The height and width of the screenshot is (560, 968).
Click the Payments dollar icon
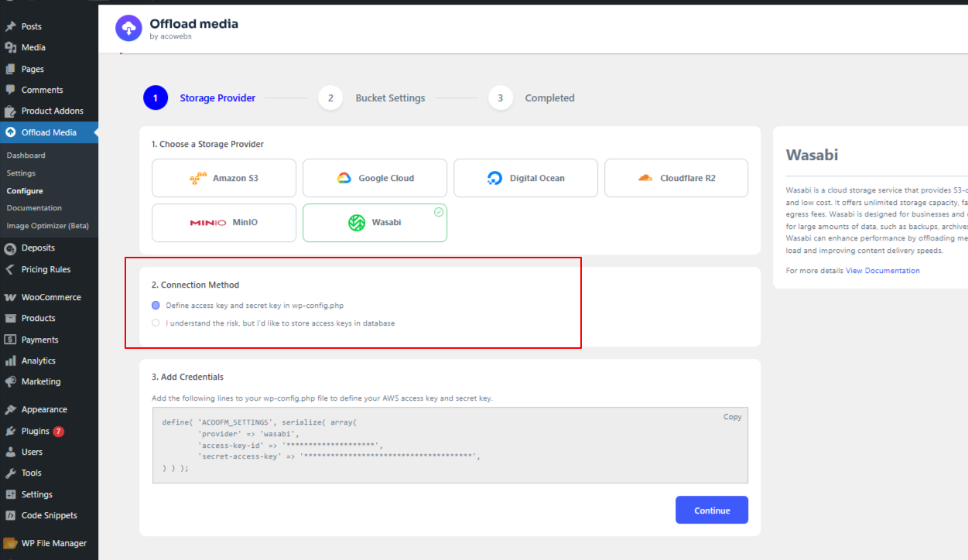(10, 340)
